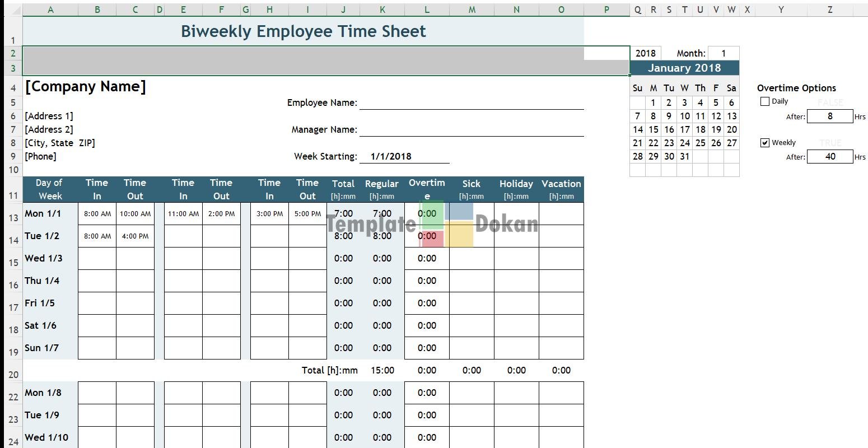
Task: Click date 15 in the January calendar
Action: coord(653,129)
